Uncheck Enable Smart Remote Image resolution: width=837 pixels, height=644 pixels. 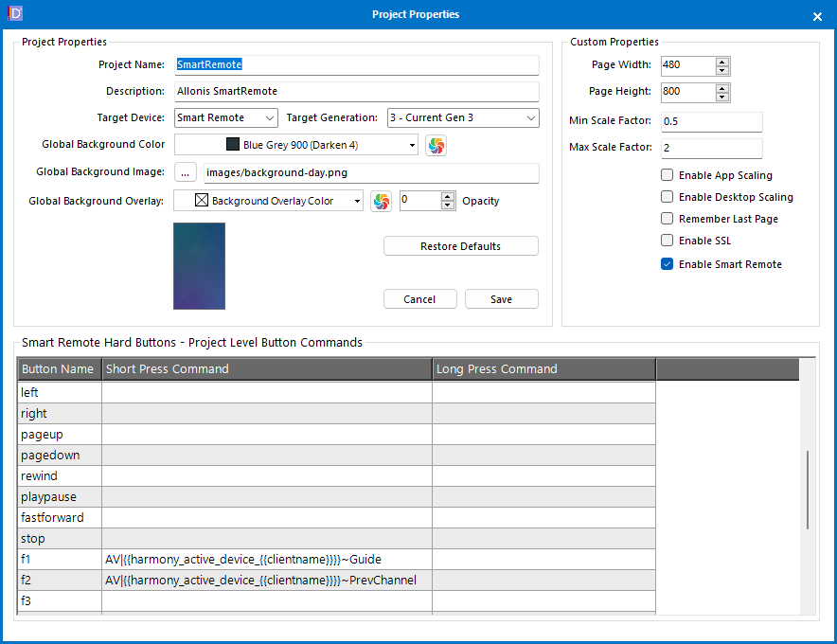tap(667, 264)
